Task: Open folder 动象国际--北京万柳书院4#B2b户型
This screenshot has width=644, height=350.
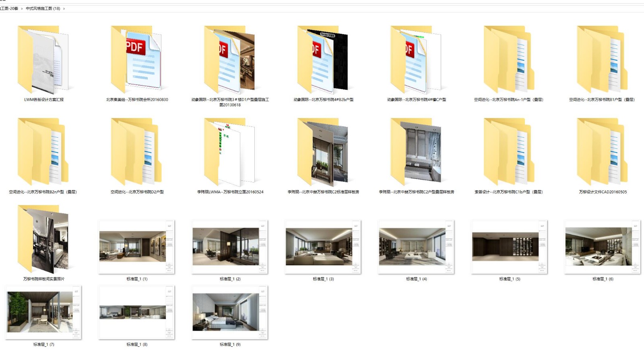Action: pos(323,59)
